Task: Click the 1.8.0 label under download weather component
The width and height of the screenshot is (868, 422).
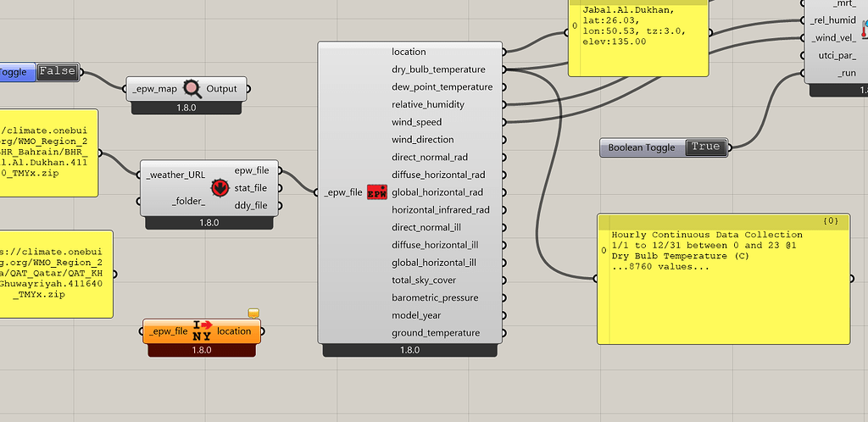Action: point(209,223)
